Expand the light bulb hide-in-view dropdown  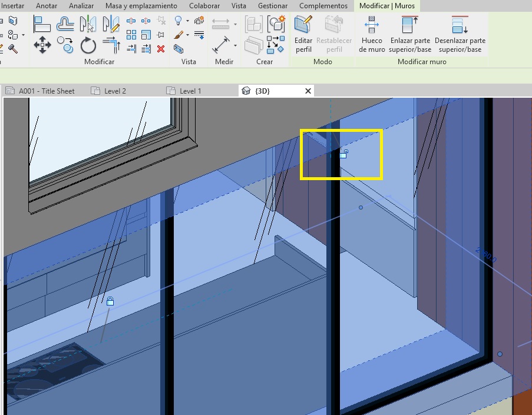[187, 22]
